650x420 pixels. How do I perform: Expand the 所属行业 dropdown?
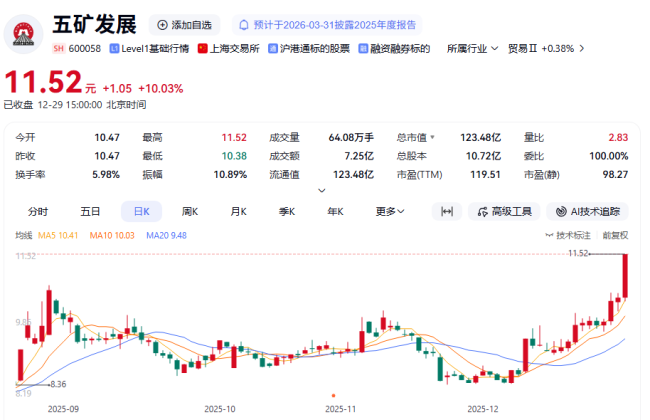[472, 49]
